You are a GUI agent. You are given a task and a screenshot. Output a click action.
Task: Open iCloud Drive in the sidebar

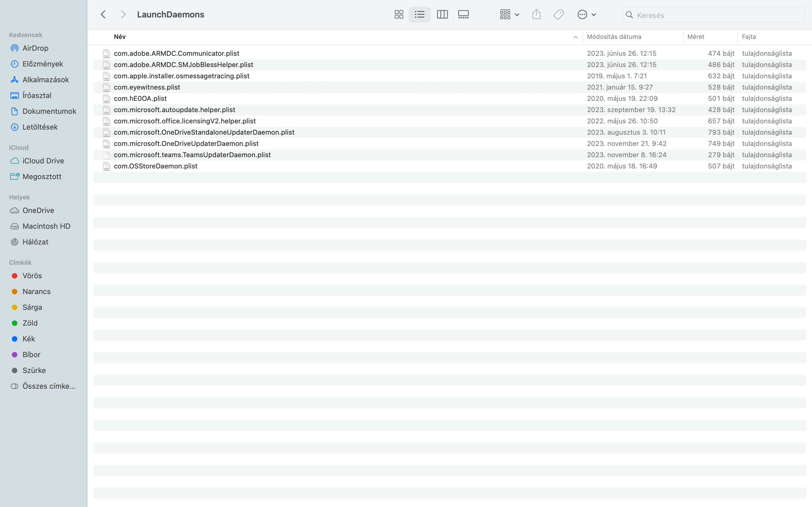pyautogui.click(x=43, y=161)
